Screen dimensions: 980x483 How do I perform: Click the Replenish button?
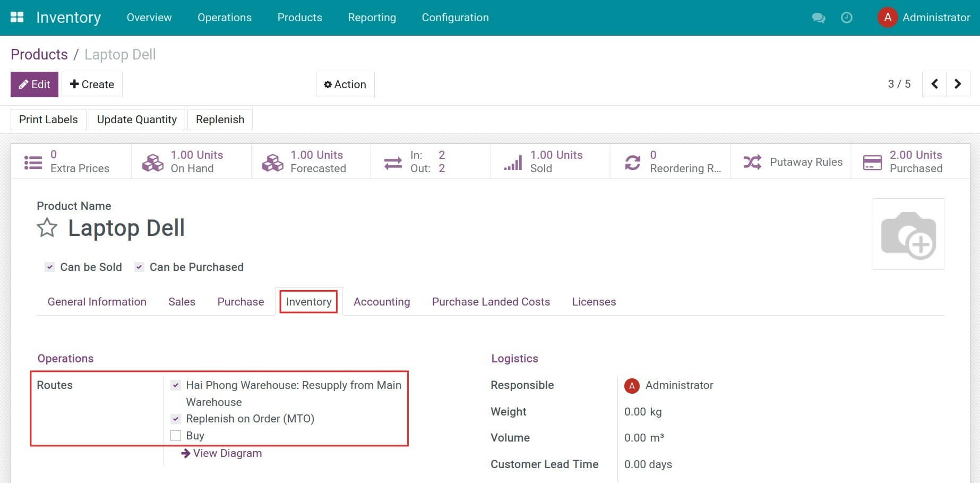[220, 119]
